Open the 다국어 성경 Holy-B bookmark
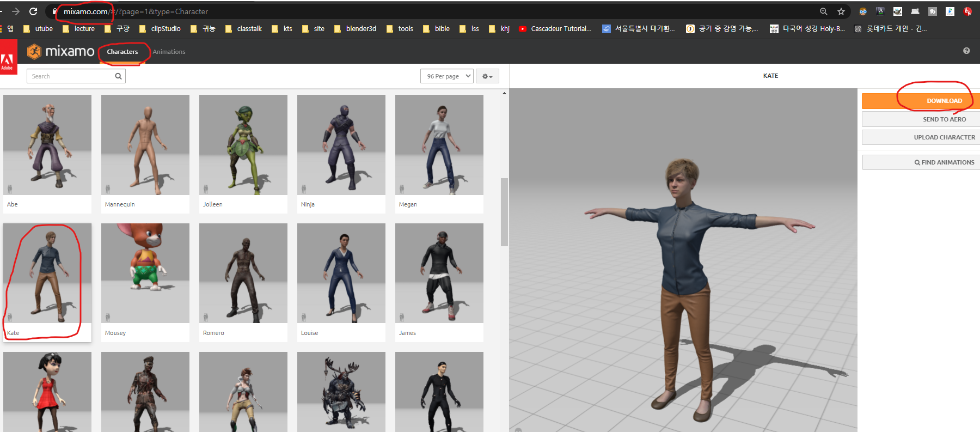980x432 pixels. [x=807, y=29]
